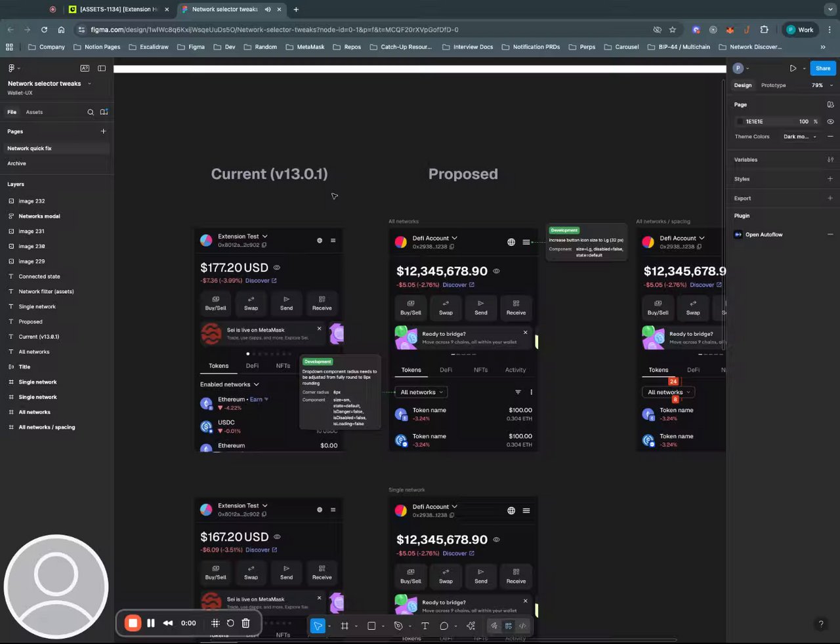Switch to the Prototype tab
Screen dimensions: 840x644
point(773,85)
